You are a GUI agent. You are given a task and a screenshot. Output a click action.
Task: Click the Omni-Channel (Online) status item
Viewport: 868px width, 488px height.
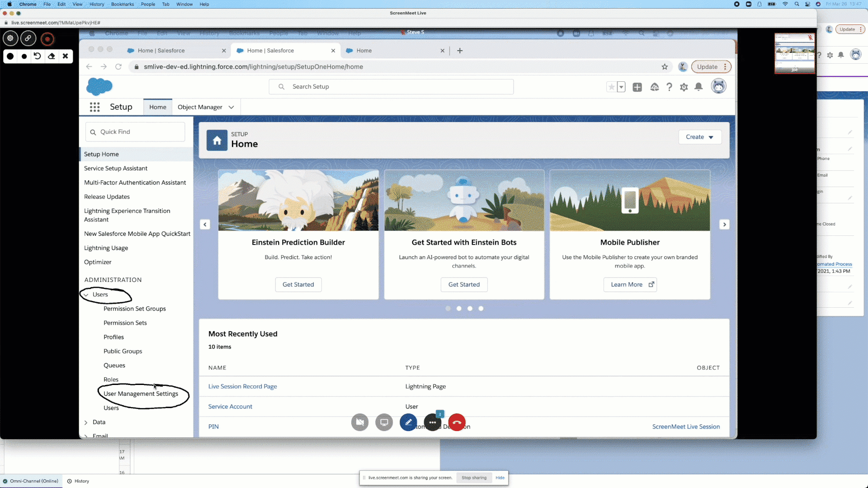pyautogui.click(x=31, y=481)
